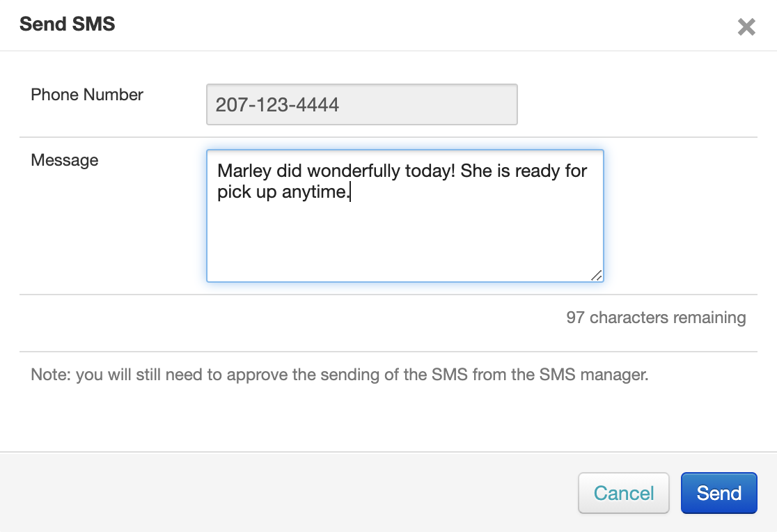The height and width of the screenshot is (532, 777).
Task: Click the Phone Number label
Action: click(x=87, y=95)
